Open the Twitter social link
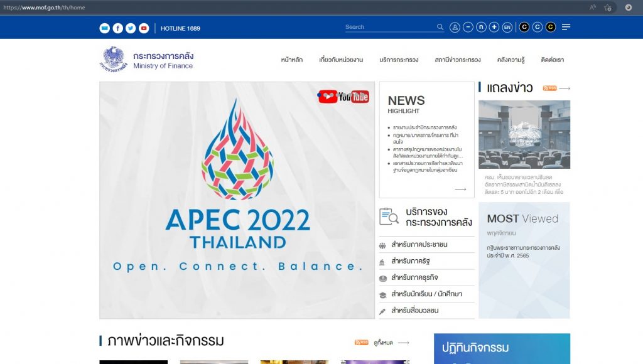The image size is (643, 364). click(x=131, y=28)
